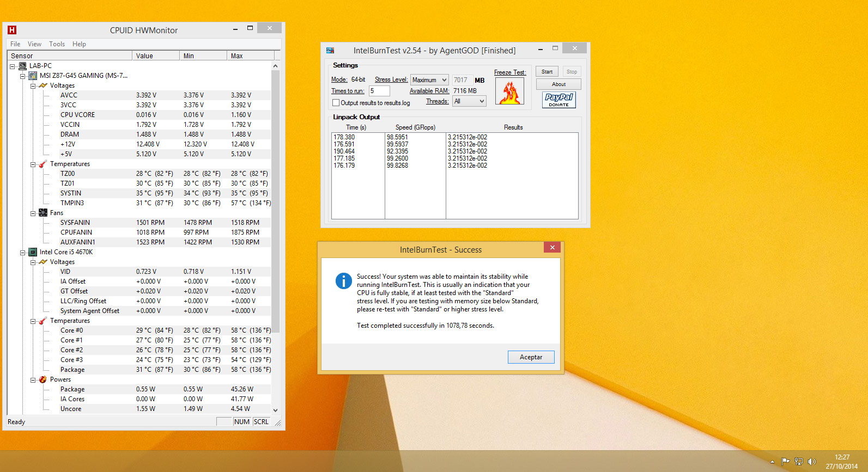Collapse the LAB-PC tree node

tap(13, 66)
